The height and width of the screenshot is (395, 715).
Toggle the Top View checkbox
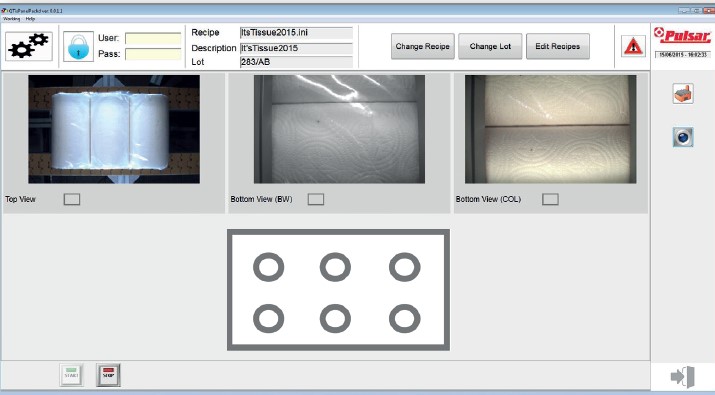[72, 199]
